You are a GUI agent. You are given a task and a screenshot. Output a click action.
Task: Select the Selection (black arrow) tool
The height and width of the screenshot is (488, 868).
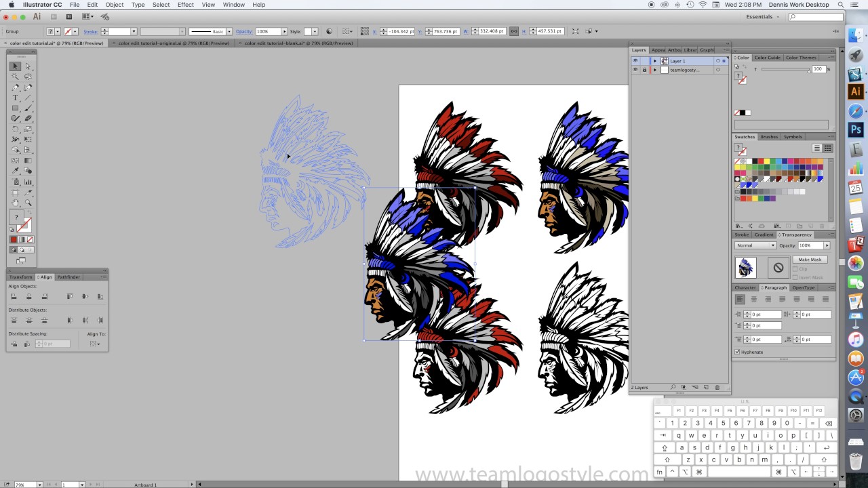15,66
